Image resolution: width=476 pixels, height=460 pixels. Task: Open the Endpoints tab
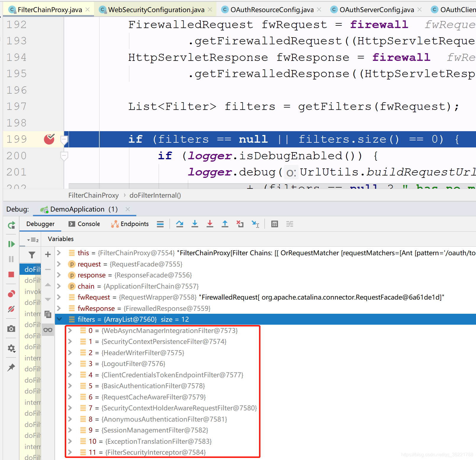click(x=130, y=224)
